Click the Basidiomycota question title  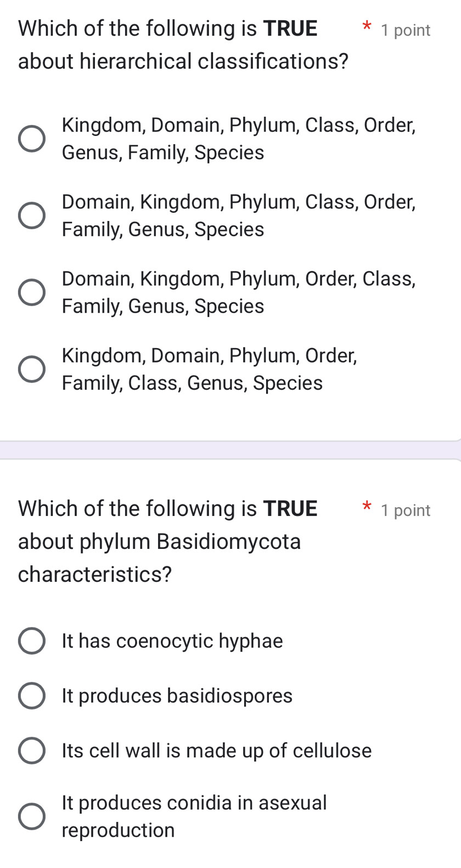tap(167, 540)
